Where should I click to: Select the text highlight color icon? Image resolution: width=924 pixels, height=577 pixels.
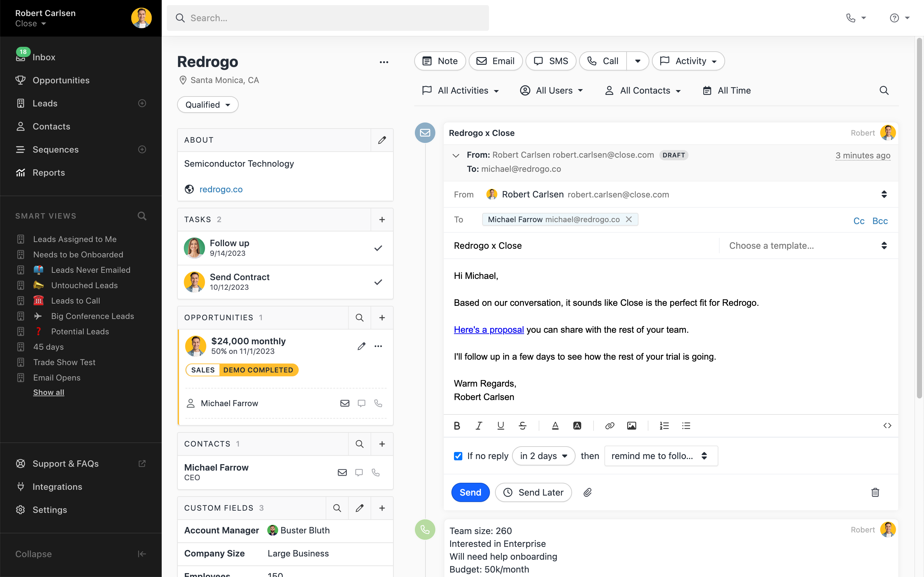click(577, 425)
